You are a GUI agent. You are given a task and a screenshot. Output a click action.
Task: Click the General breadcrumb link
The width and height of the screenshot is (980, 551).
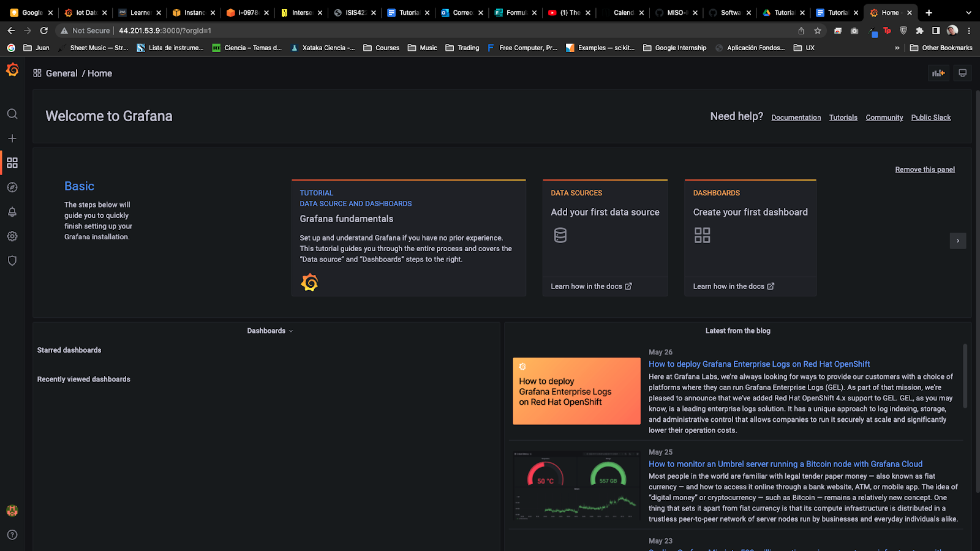coord(61,73)
